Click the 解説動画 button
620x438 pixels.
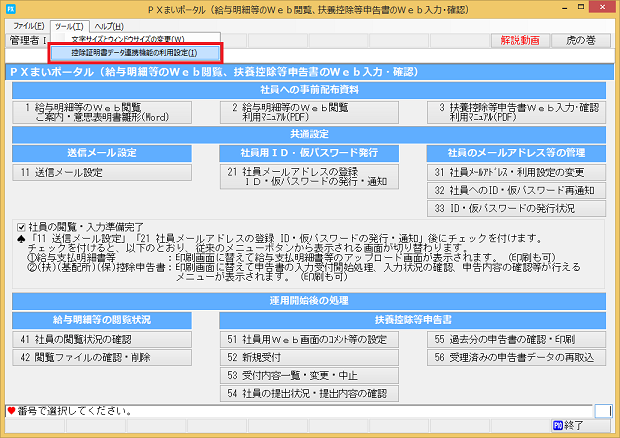click(x=520, y=40)
